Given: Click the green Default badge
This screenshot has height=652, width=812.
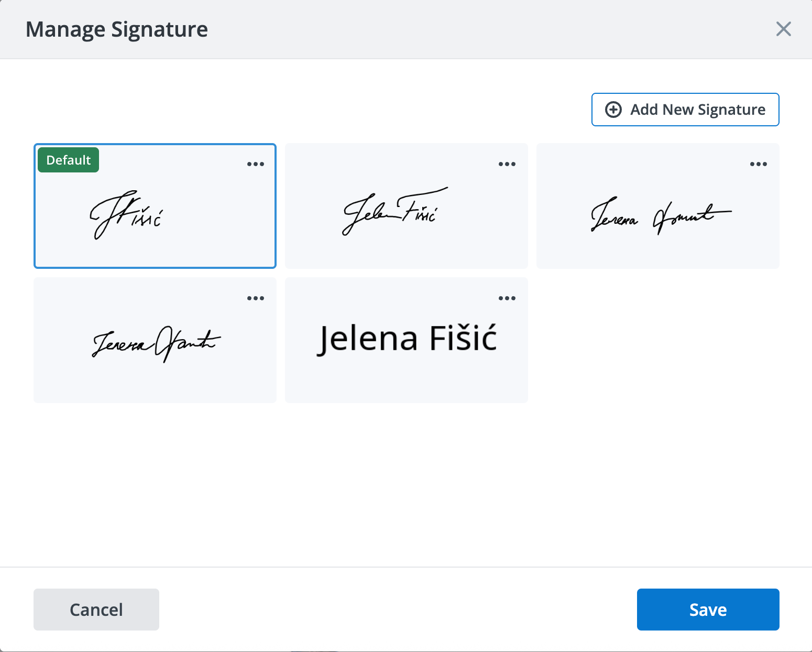Looking at the screenshot, I should pyautogui.click(x=68, y=160).
